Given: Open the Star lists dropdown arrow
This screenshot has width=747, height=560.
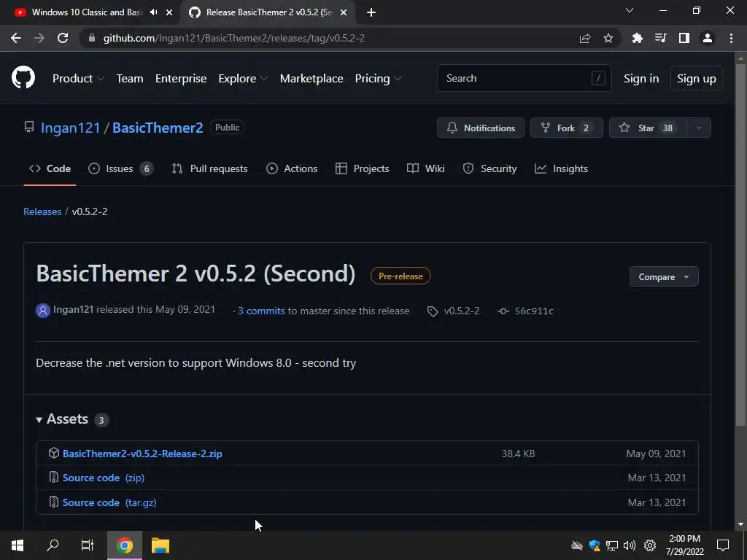Looking at the screenshot, I should [x=699, y=128].
